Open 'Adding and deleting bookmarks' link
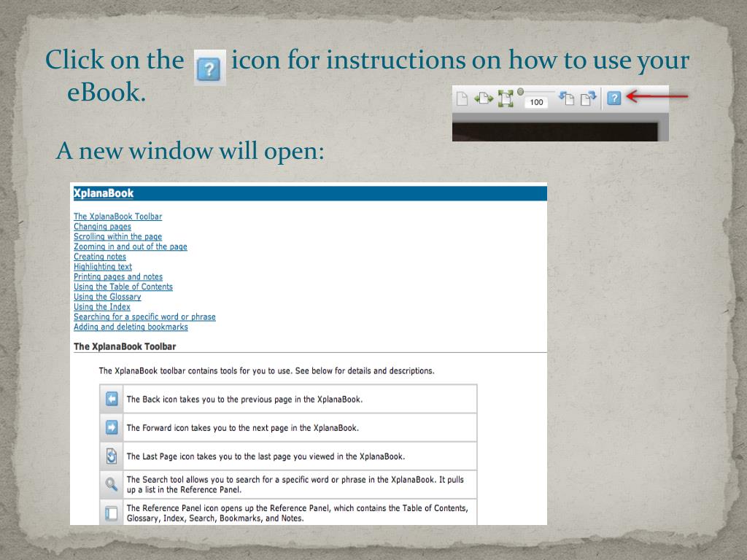The width and height of the screenshot is (747, 560). click(x=131, y=327)
